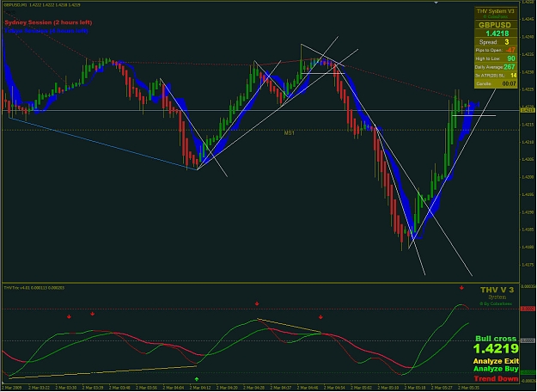
Task: Click the Analyze Exit label
Action: (496, 361)
